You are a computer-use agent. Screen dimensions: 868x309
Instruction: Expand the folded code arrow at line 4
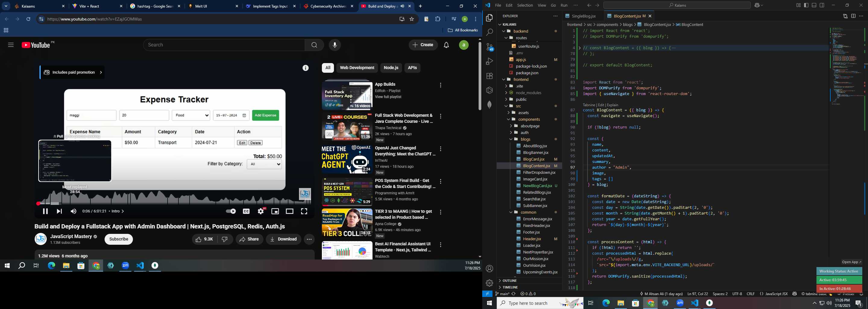(x=580, y=48)
